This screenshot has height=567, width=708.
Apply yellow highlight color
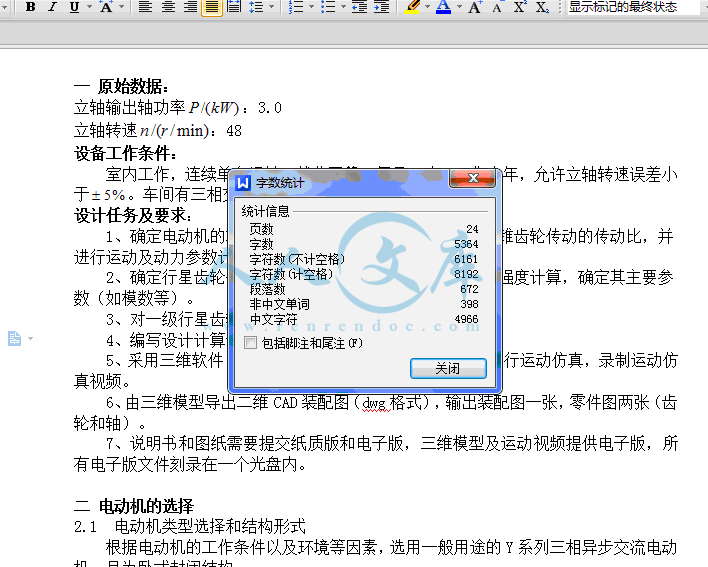point(412,7)
